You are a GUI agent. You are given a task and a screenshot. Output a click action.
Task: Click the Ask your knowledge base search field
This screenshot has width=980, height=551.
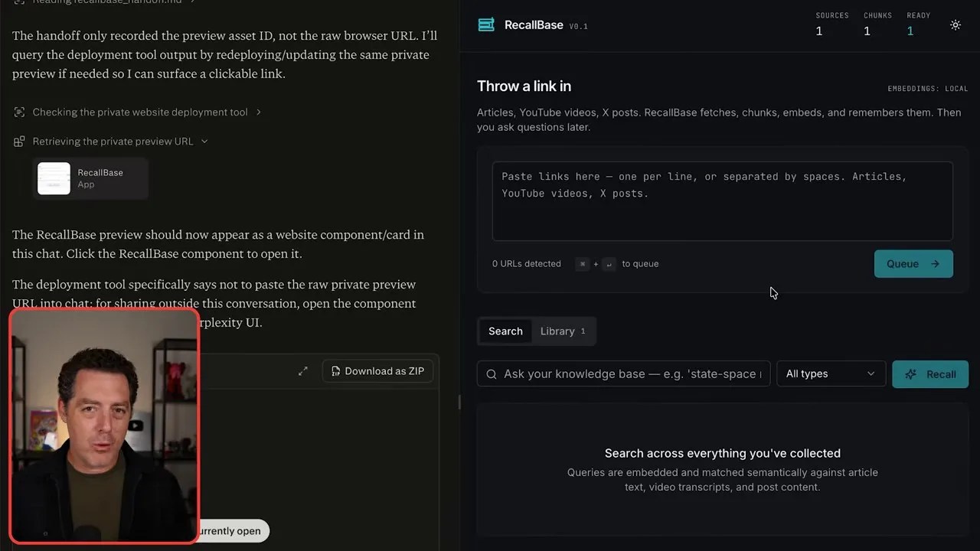click(x=624, y=374)
